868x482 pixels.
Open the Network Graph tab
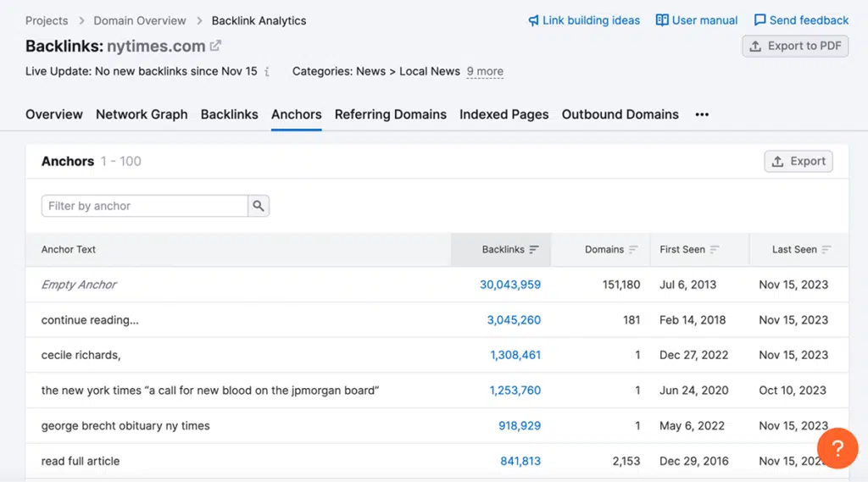[x=142, y=114]
